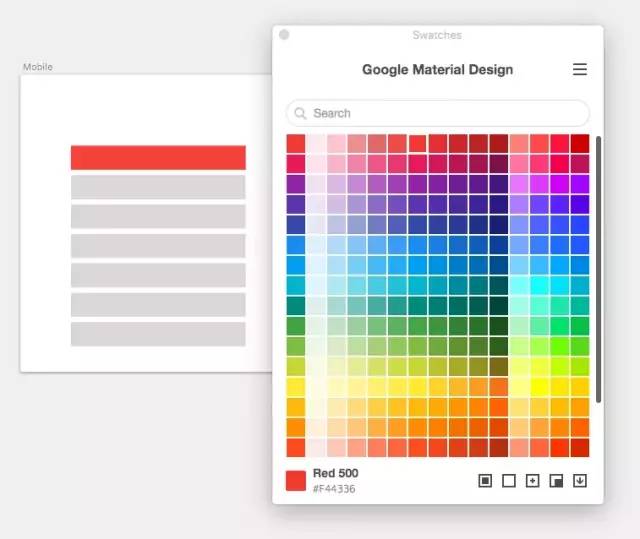Viewport: 640px width, 539px height.
Task: Click the square icon with dark corner
Action: click(556, 481)
